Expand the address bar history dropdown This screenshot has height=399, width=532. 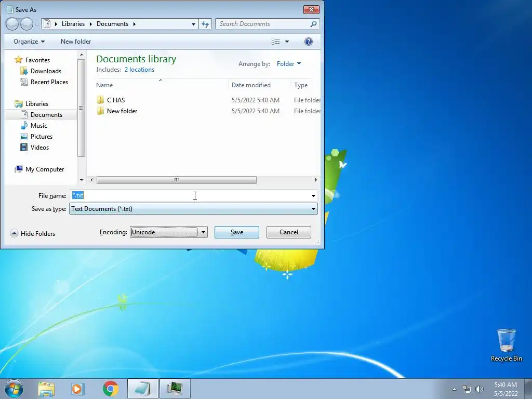[193, 24]
